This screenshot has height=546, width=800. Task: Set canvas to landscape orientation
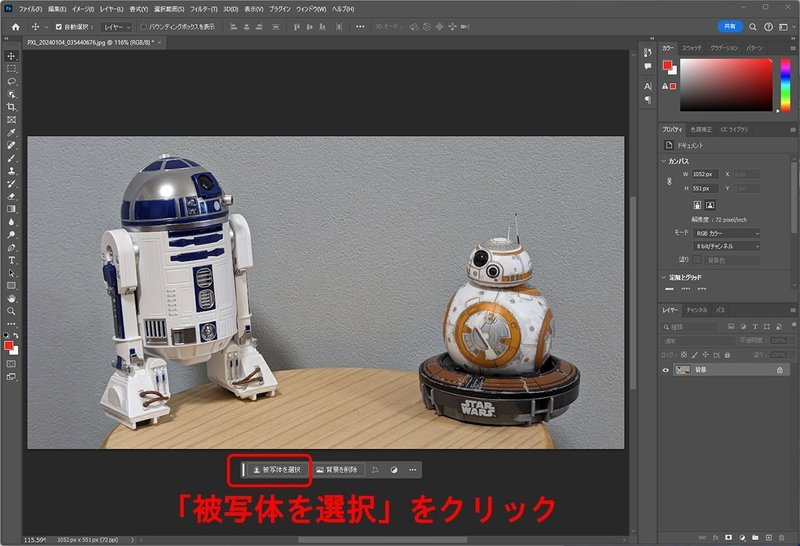click(710, 205)
